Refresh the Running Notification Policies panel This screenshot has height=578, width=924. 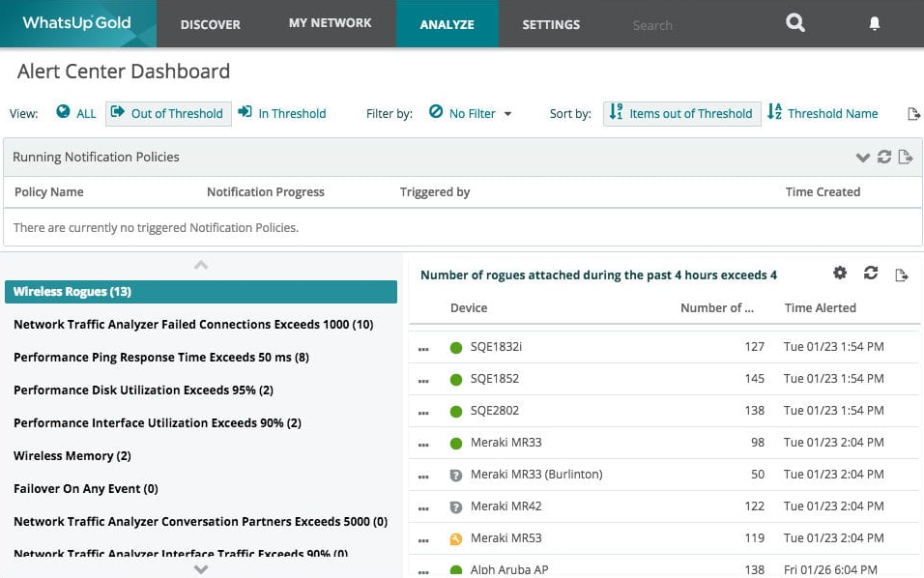tap(884, 157)
